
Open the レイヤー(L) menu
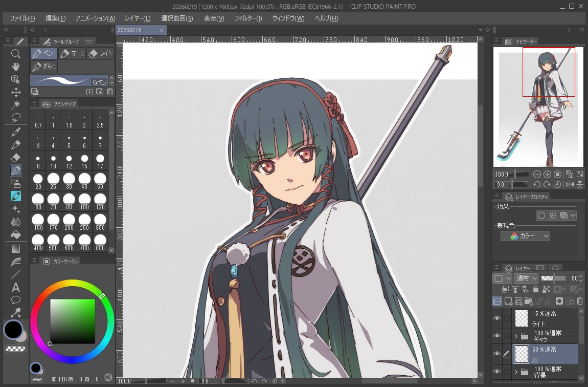138,18
